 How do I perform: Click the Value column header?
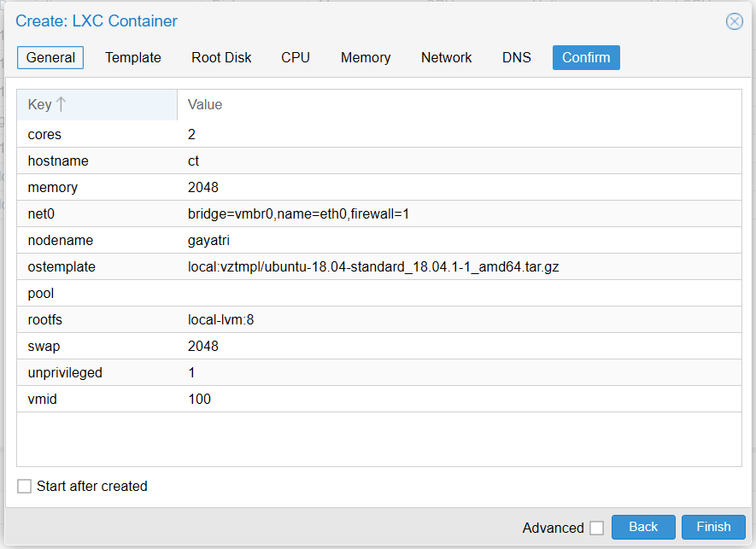[x=460, y=105]
